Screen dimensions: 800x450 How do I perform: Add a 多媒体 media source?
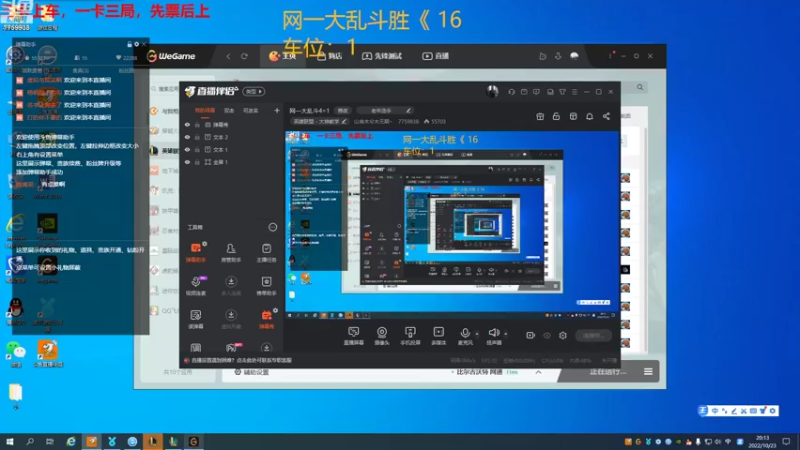click(x=438, y=336)
